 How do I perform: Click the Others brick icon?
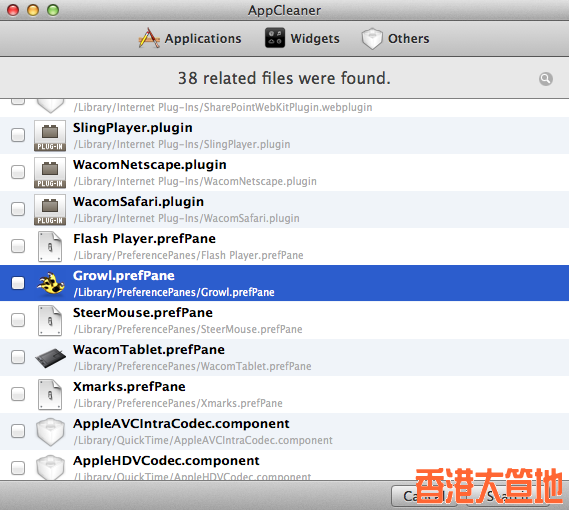click(x=372, y=38)
